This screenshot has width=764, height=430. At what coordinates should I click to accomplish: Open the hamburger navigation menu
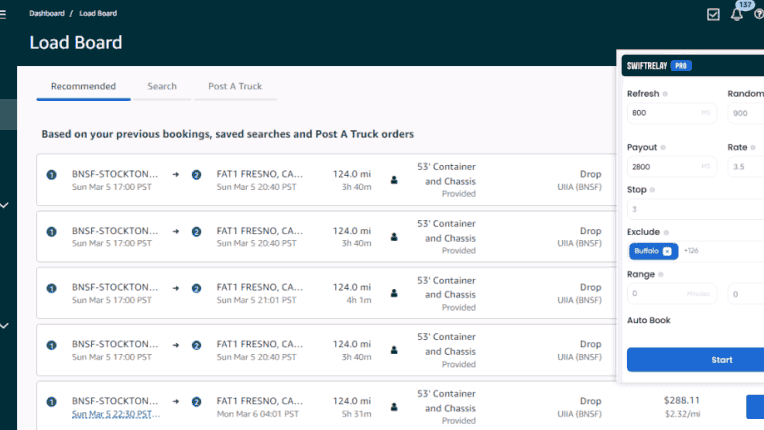[2, 14]
